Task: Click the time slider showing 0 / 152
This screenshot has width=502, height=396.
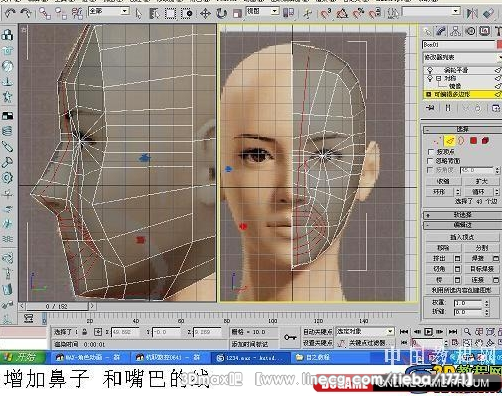Action: (57, 306)
